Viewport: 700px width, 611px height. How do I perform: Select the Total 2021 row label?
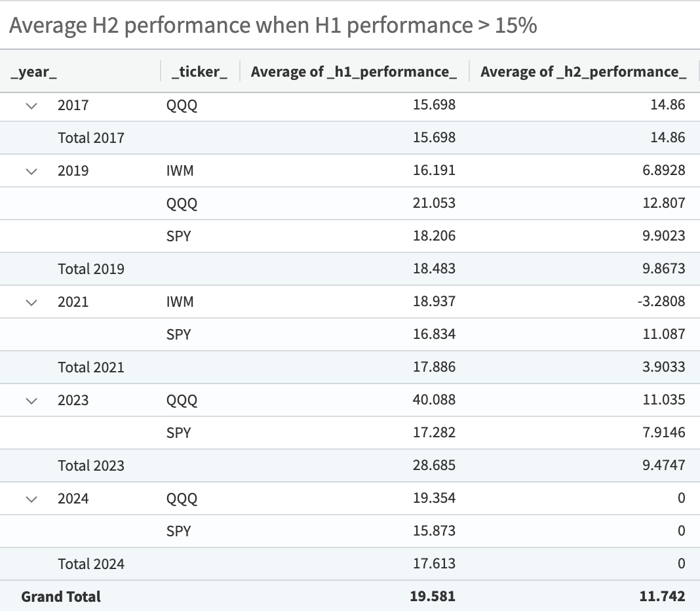coord(91,367)
